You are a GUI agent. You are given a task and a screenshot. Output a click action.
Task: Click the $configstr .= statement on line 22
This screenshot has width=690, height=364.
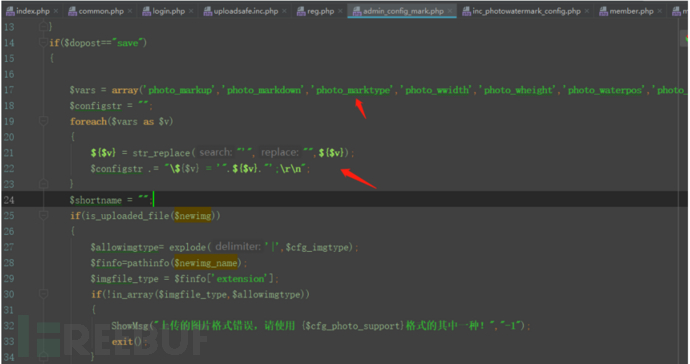click(x=200, y=169)
